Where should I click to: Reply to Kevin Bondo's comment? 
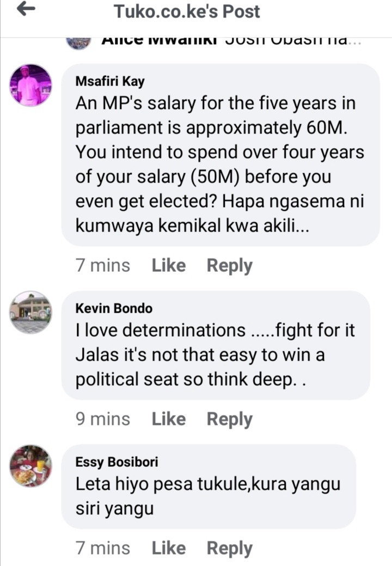click(229, 420)
